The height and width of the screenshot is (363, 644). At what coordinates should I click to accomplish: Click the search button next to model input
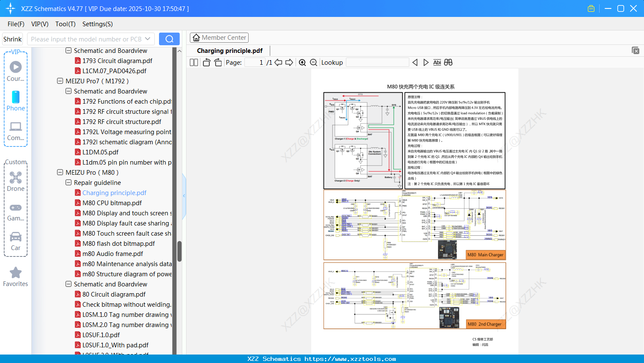tap(169, 39)
